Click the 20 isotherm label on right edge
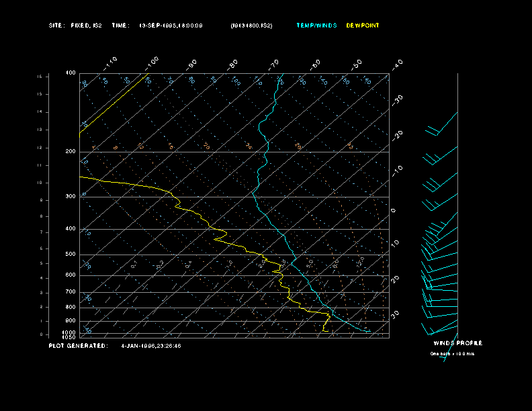532x411 pixels. point(395,279)
